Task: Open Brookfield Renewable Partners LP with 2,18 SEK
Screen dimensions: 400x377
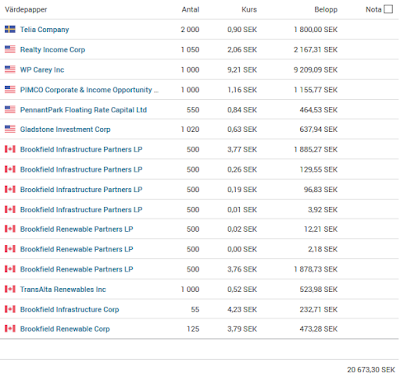Action: (76, 249)
